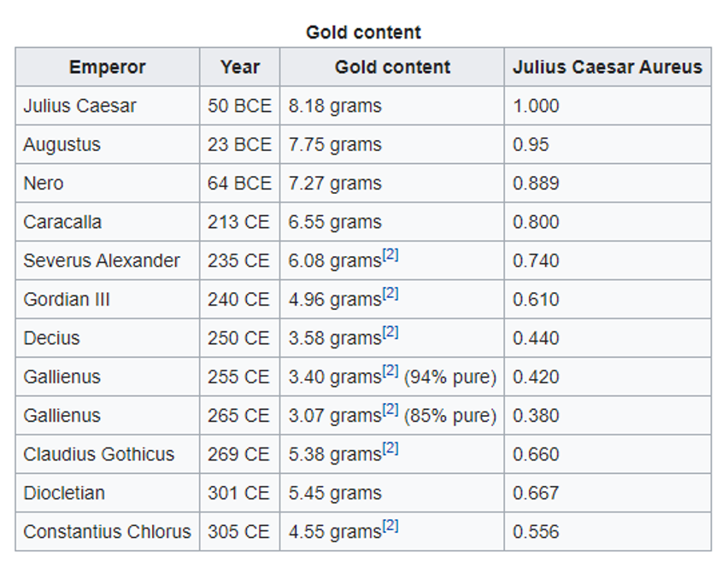Click the [2] citation beside 5.38 grams
This screenshot has height=567, width=728.
point(390,449)
